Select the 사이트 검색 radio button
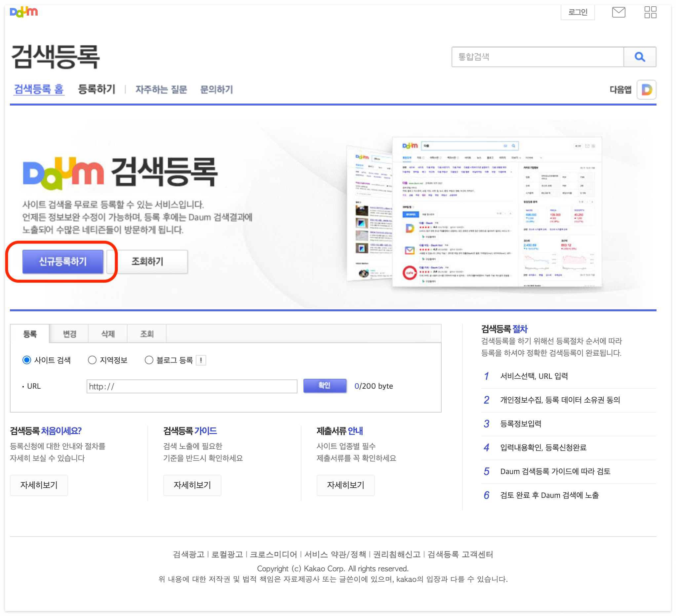The width and height of the screenshot is (676, 616). (26, 360)
